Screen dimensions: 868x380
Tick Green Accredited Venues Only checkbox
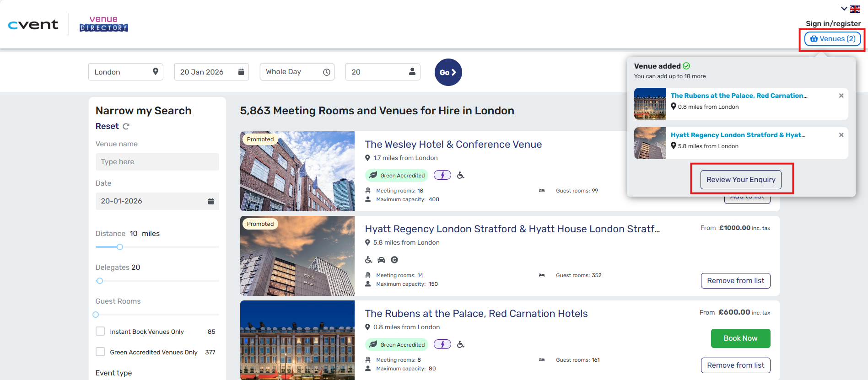pyautogui.click(x=100, y=352)
